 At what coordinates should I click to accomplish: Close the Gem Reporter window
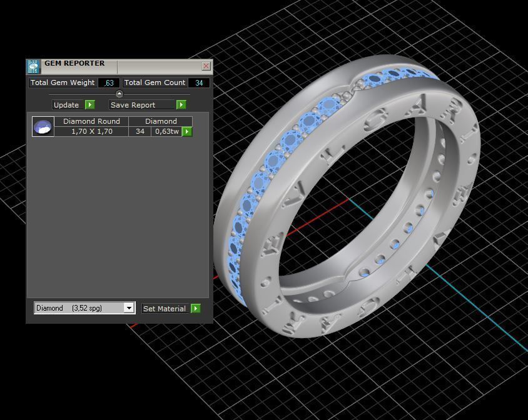click(206, 66)
